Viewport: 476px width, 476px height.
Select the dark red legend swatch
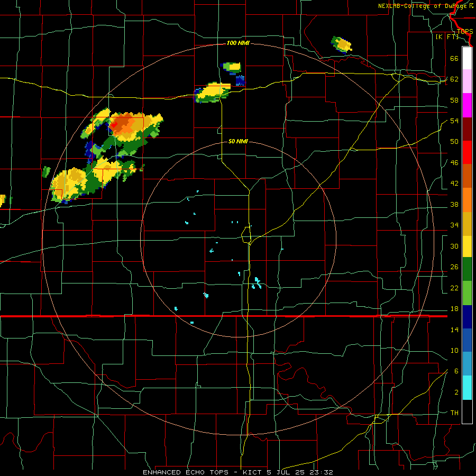click(x=467, y=129)
